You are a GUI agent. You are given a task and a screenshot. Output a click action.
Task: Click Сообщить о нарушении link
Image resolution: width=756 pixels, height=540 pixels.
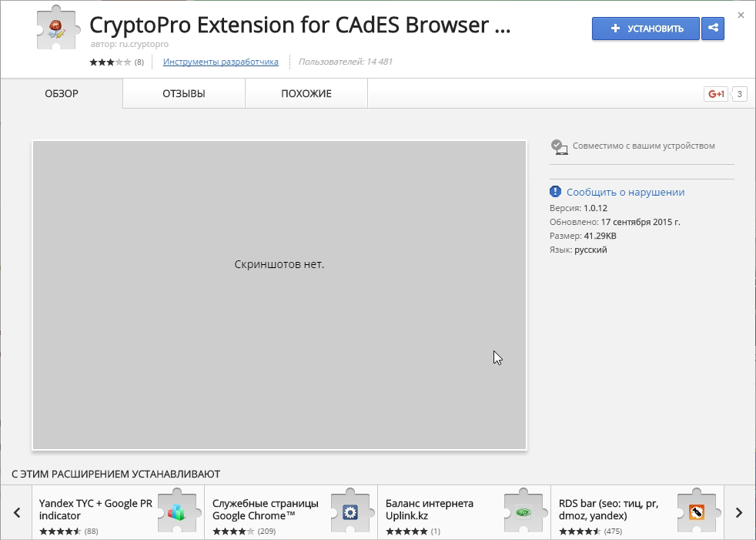pos(625,192)
